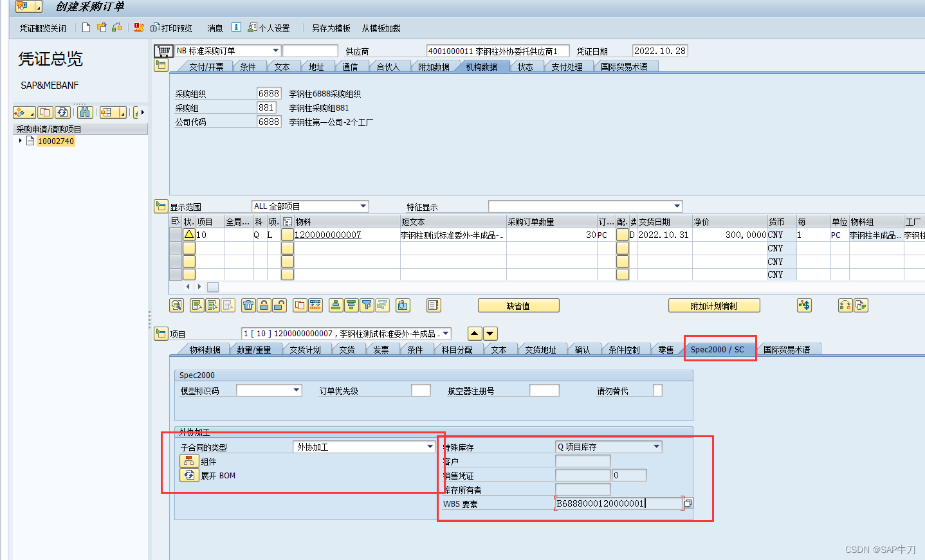The width and height of the screenshot is (925, 560).
Task: Click the sort ascending icon
Action: point(336,305)
